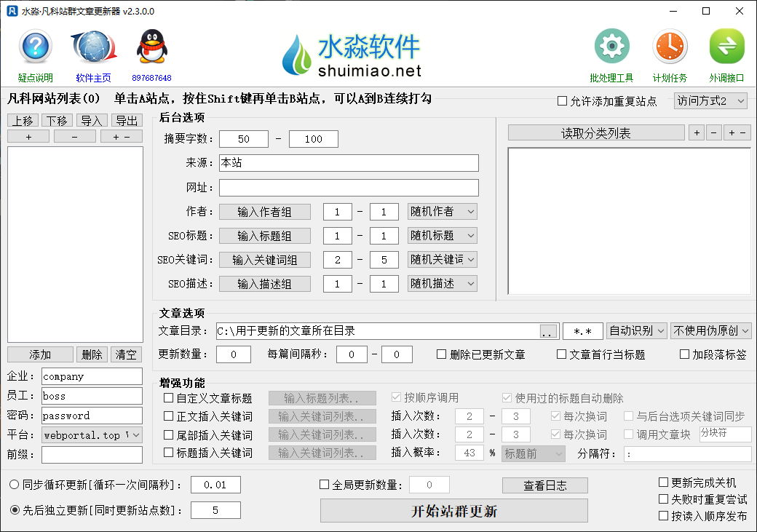Click the 0.01 loop interval field
757x532 pixels.
click(x=215, y=485)
